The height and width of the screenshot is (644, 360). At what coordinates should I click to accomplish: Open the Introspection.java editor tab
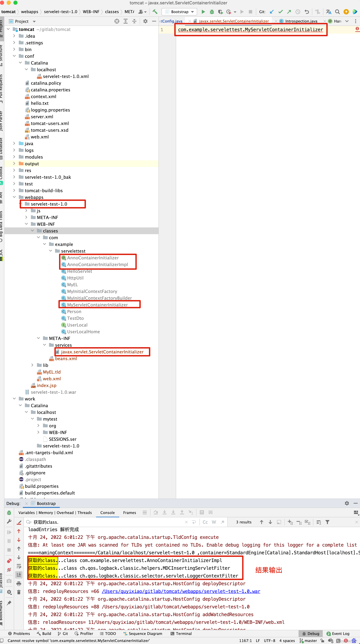pyautogui.click(x=301, y=21)
